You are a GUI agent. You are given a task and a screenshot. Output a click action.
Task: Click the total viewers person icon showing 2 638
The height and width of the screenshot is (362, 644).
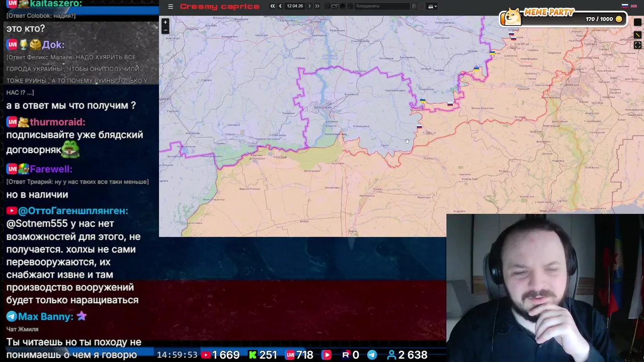click(x=391, y=355)
